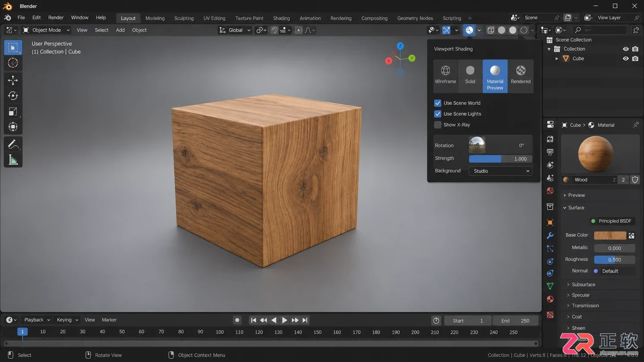Switch to the UV Editing workspace tab
This screenshot has height=362, width=644.
point(214,18)
